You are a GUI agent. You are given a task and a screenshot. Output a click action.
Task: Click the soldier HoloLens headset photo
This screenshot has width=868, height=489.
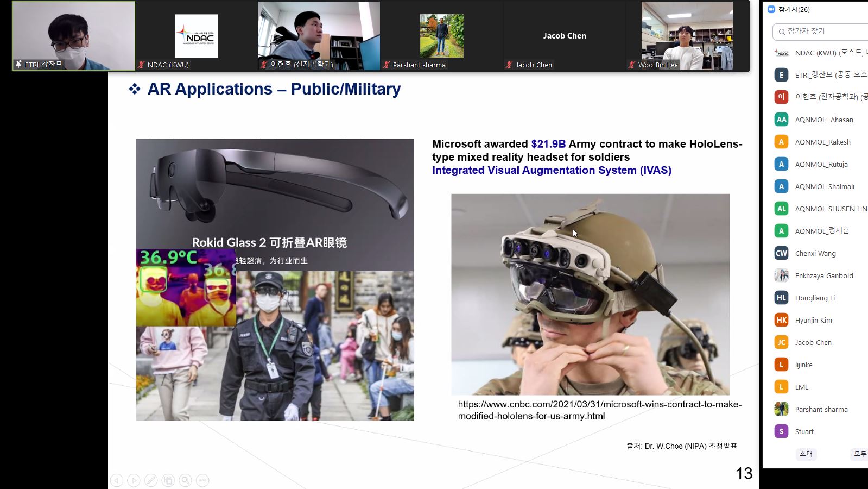click(590, 294)
